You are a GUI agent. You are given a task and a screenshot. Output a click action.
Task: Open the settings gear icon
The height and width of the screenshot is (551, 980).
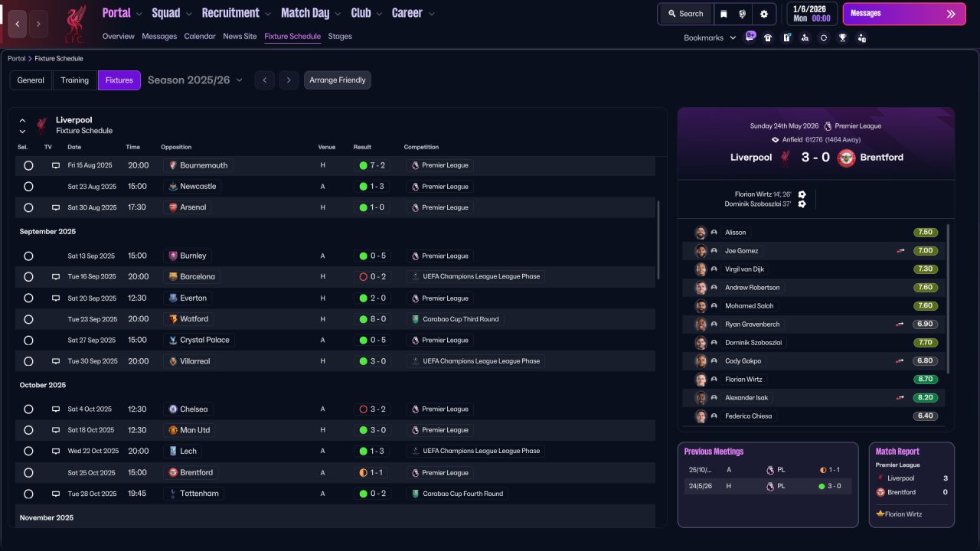[x=763, y=14]
